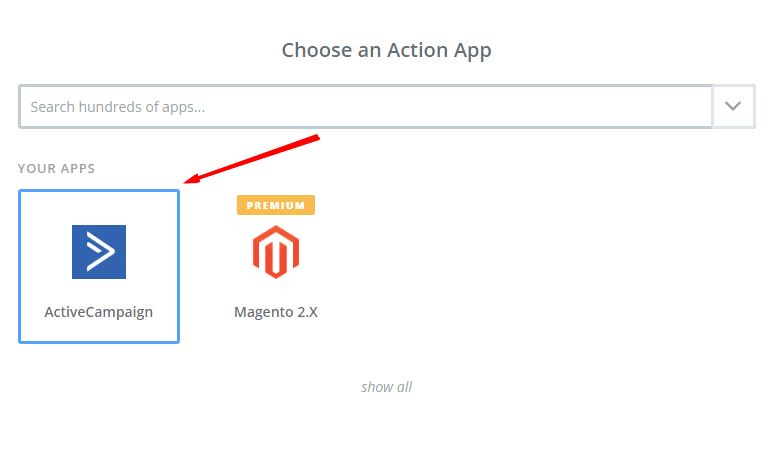The image size is (774, 449).
Task: Click the search placeholder text
Action: coord(118,106)
